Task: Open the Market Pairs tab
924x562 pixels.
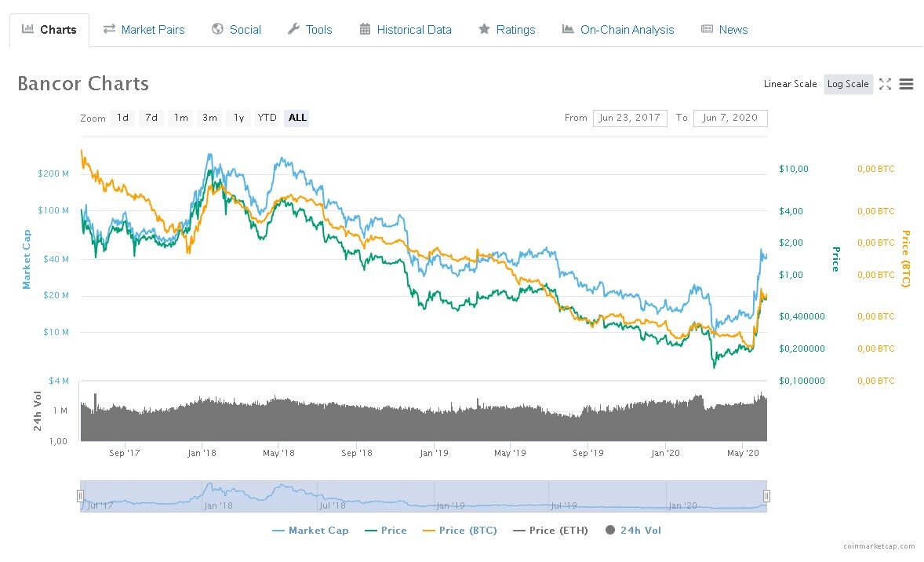Action: (x=144, y=30)
